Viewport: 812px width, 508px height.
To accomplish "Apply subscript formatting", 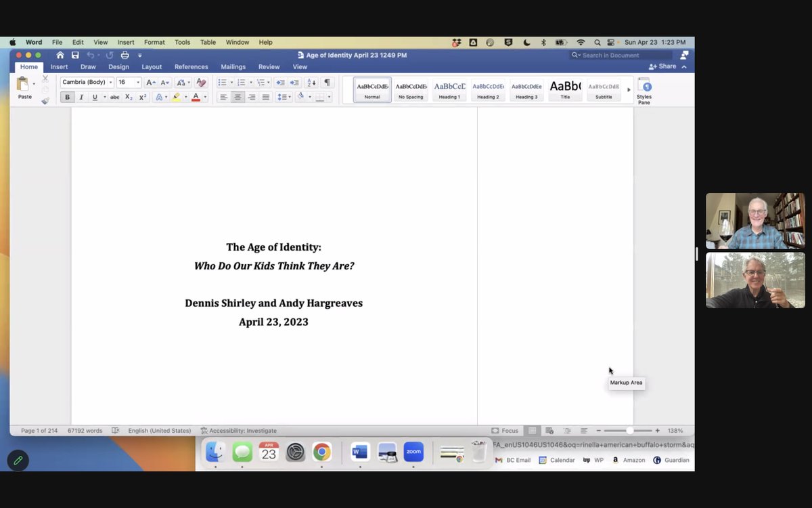I will (x=129, y=97).
